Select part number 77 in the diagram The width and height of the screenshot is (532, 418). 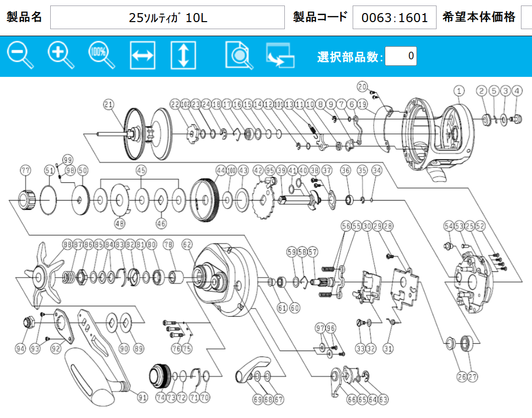25,170
